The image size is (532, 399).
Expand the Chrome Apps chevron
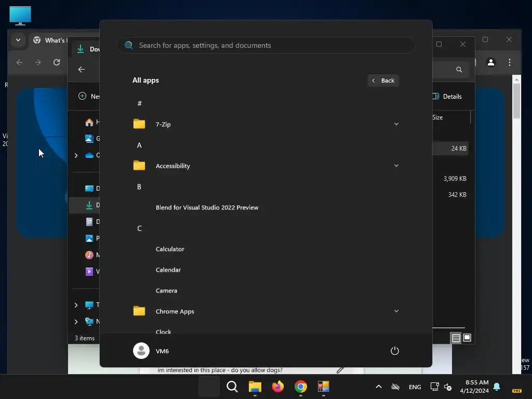pyautogui.click(x=396, y=311)
